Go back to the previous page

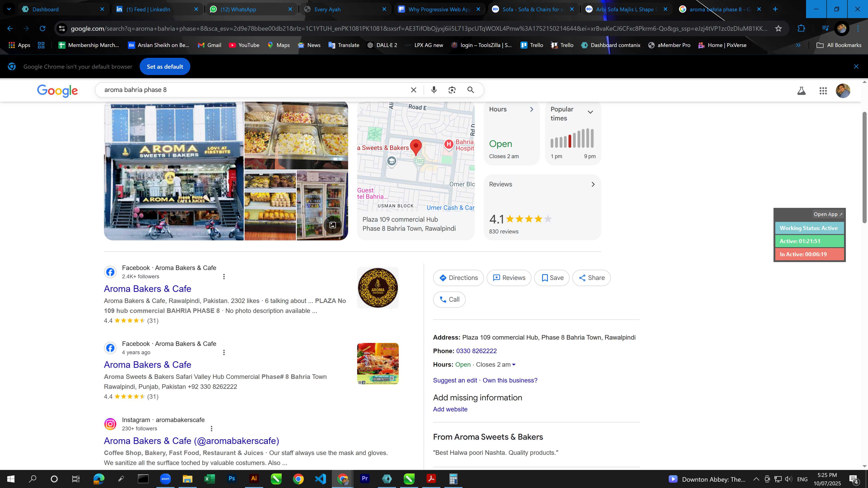click(x=10, y=28)
